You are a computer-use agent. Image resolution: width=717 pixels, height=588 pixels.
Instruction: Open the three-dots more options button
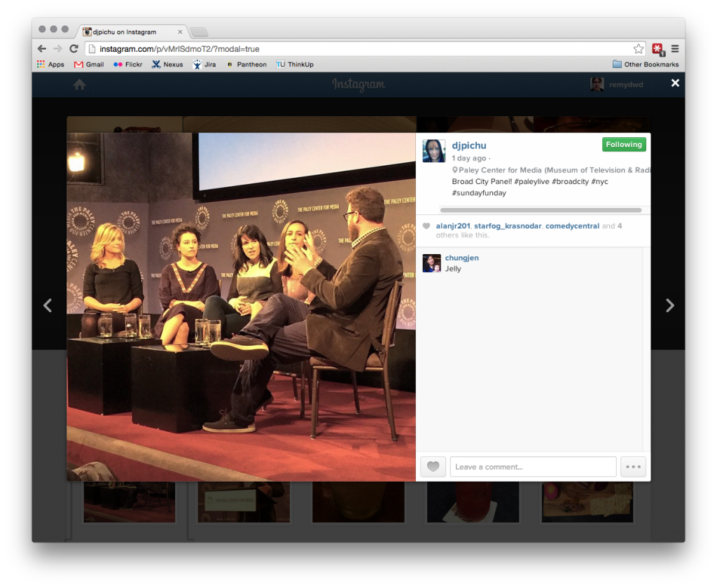(x=633, y=467)
